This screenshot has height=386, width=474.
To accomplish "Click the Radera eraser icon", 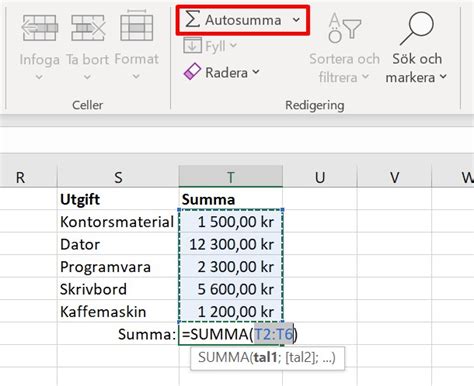I will coord(192,72).
